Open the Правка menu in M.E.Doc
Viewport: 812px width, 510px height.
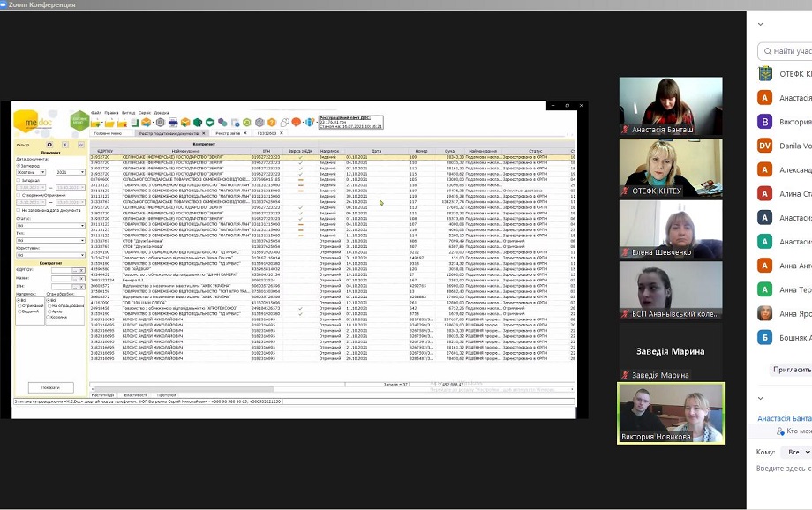[111, 113]
